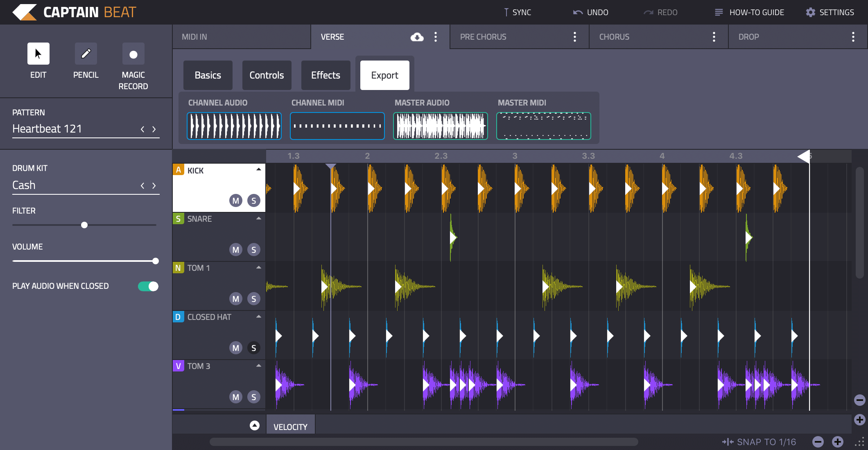Screen dimensions: 868x450
Task: Undo the last action
Action: [590, 12]
